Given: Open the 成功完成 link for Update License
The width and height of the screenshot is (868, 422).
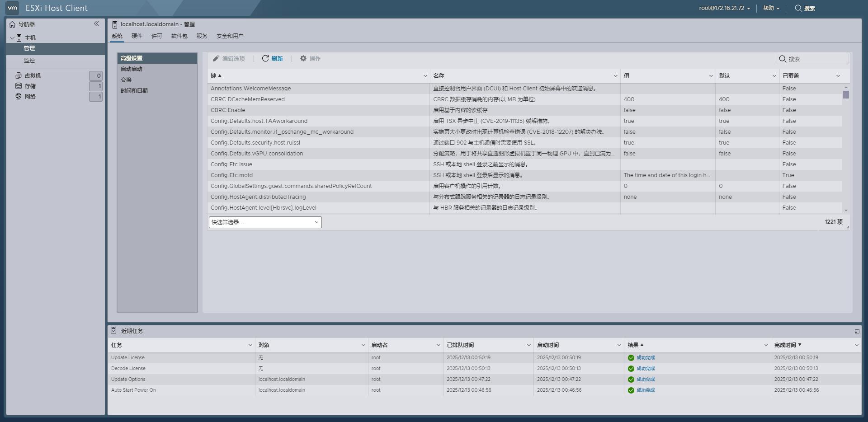Looking at the screenshot, I should point(645,357).
